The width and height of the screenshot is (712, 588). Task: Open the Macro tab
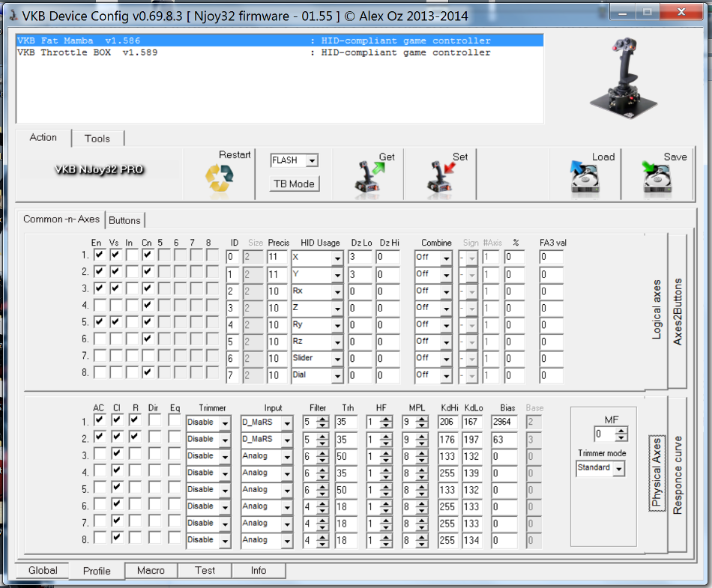click(151, 570)
